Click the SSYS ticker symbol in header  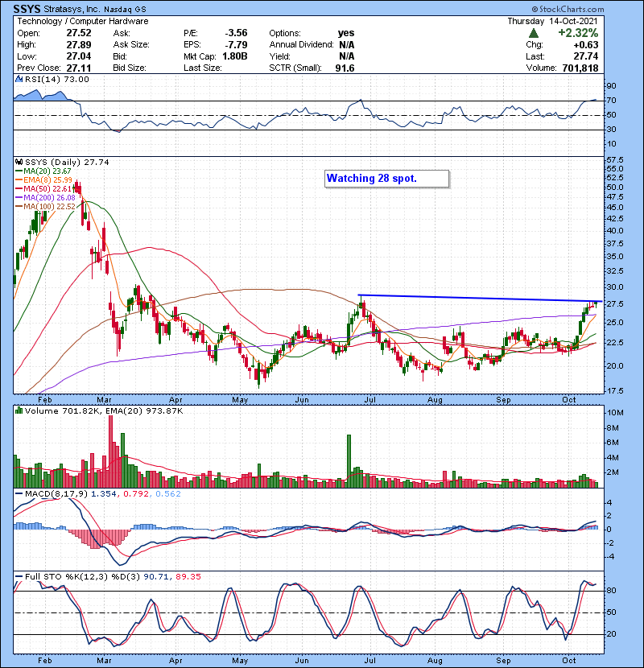click(27, 9)
